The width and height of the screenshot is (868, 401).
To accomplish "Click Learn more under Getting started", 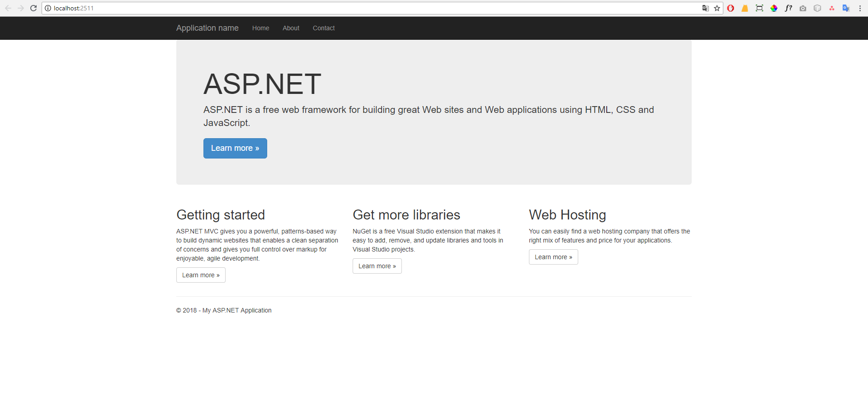I will pos(201,275).
